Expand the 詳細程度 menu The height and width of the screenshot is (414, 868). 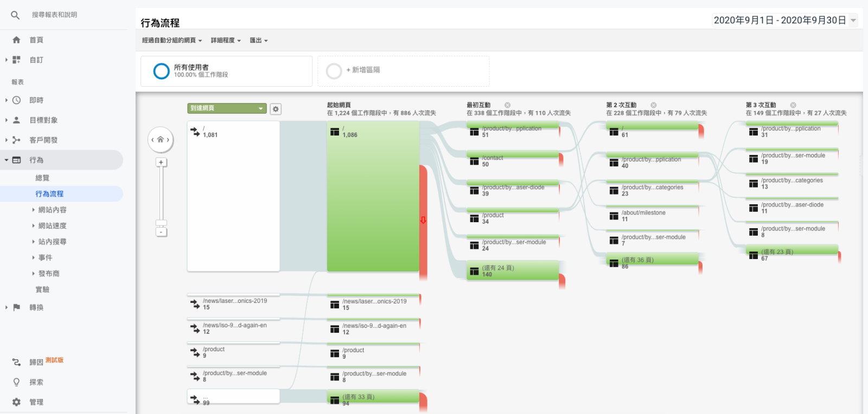(226, 41)
